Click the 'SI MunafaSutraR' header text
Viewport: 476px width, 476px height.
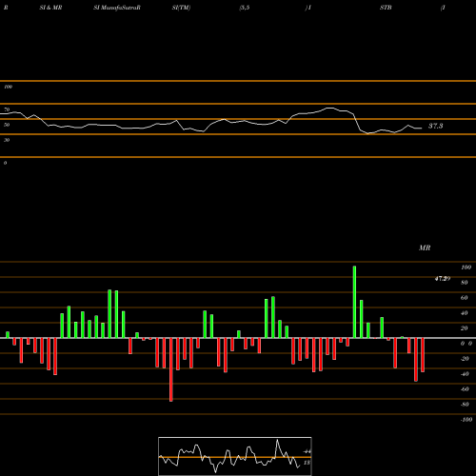117,8
